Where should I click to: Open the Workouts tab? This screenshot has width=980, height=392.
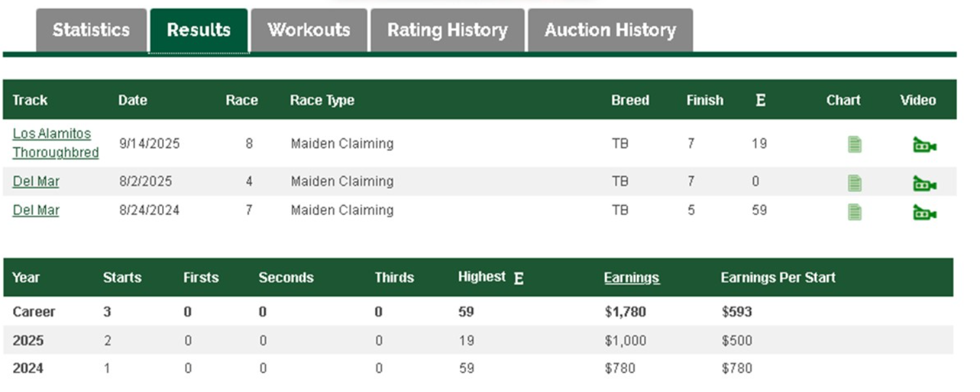tap(309, 30)
